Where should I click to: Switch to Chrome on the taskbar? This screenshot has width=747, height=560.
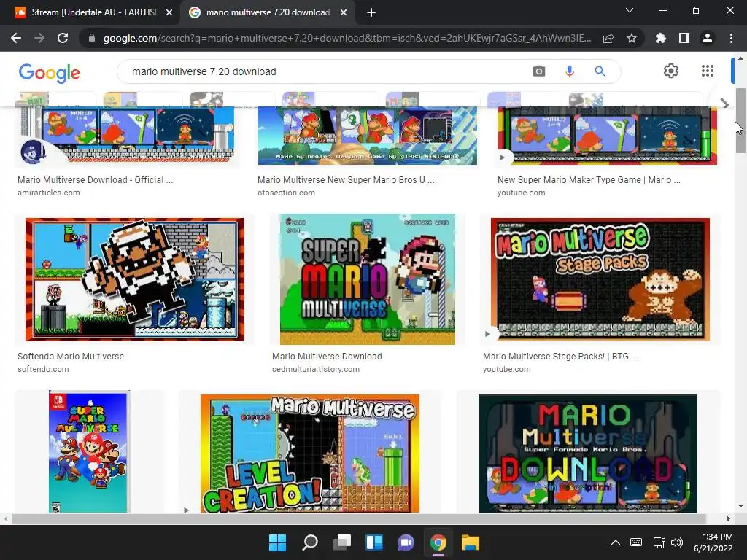438,542
